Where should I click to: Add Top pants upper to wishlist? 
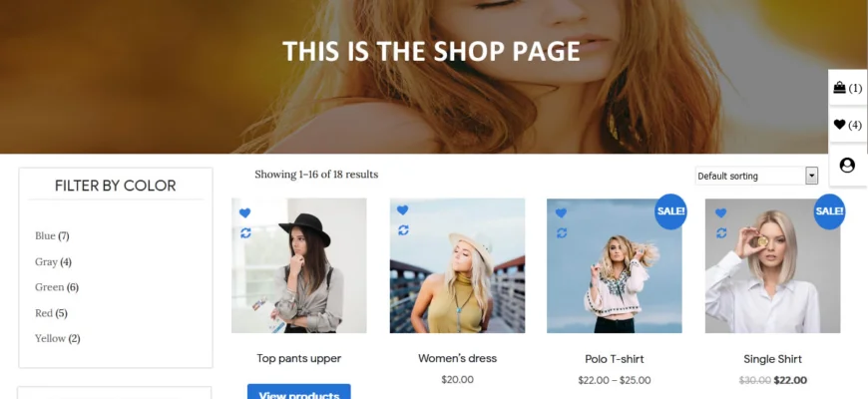click(244, 212)
